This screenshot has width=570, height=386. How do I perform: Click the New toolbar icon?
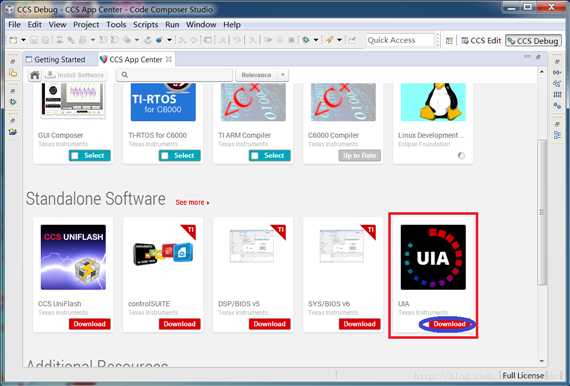13,40
